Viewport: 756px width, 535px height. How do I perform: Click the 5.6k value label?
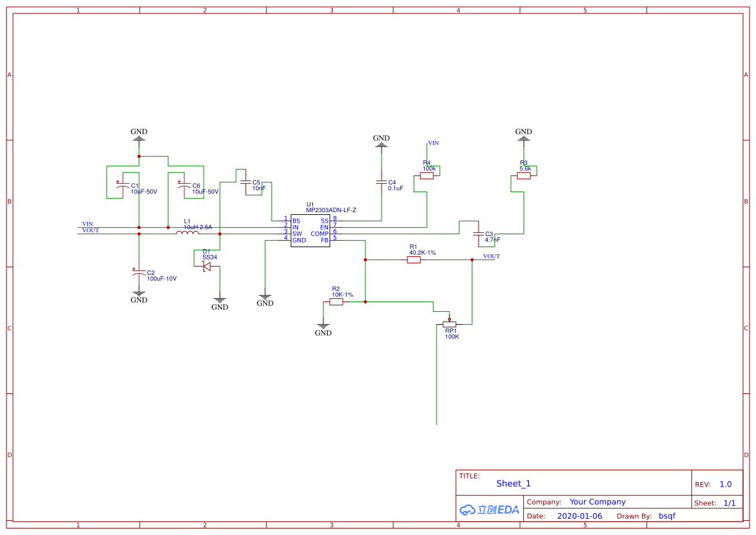point(526,169)
